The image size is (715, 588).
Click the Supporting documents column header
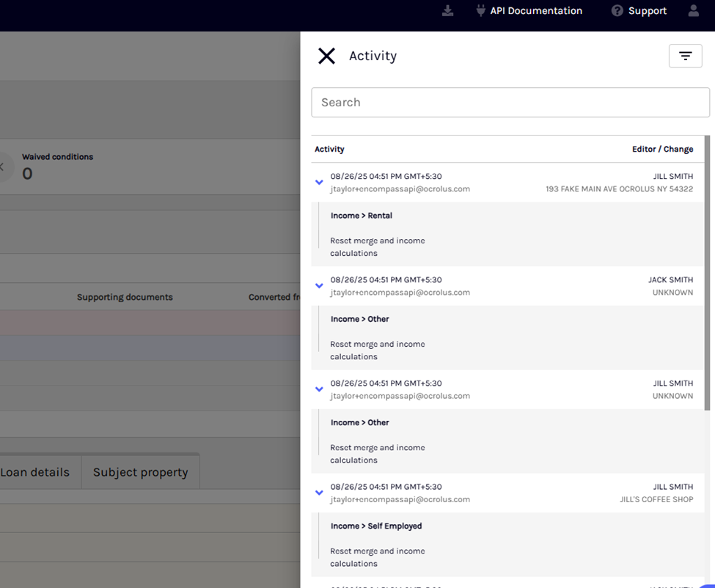[x=125, y=297]
